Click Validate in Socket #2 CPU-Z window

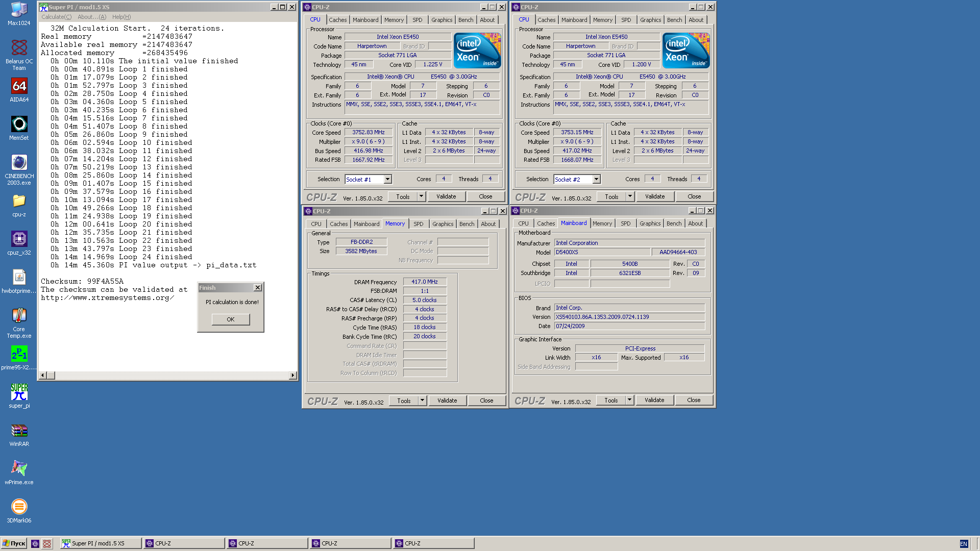coord(655,196)
